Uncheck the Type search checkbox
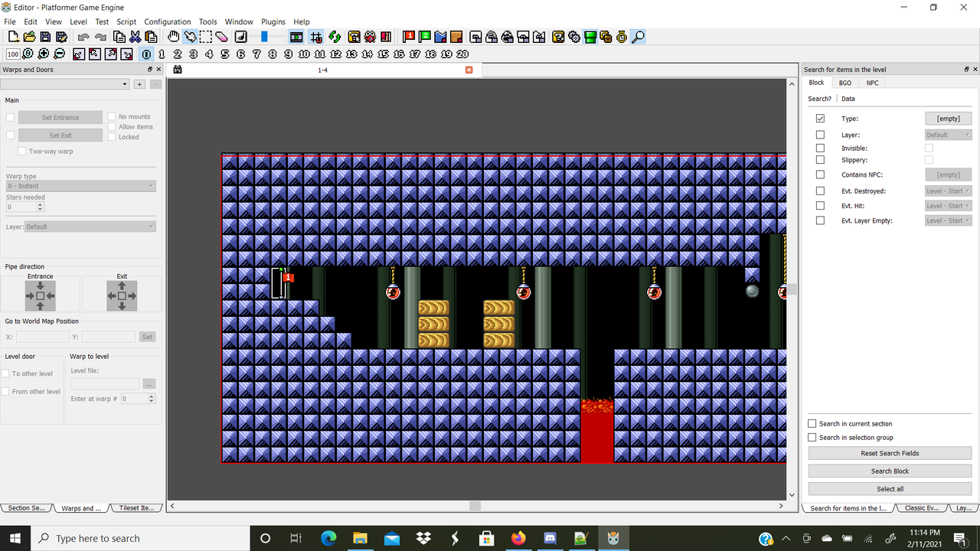Screen dimensions: 980x551 click(x=820, y=119)
